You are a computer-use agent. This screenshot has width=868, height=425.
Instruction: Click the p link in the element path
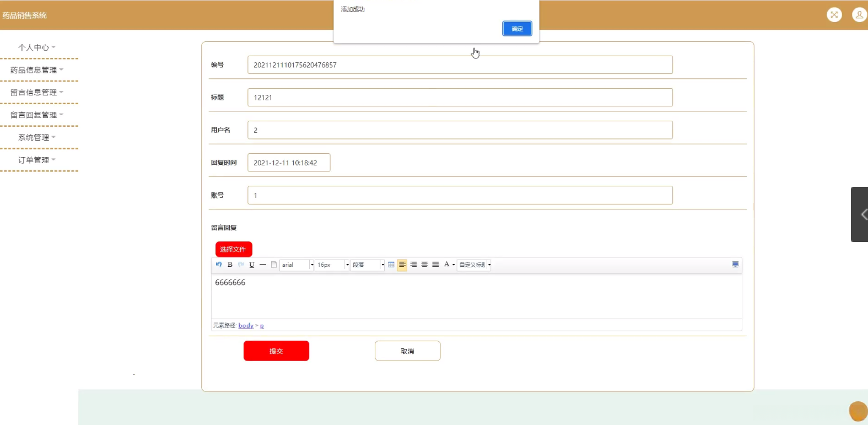click(x=262, y=326)
